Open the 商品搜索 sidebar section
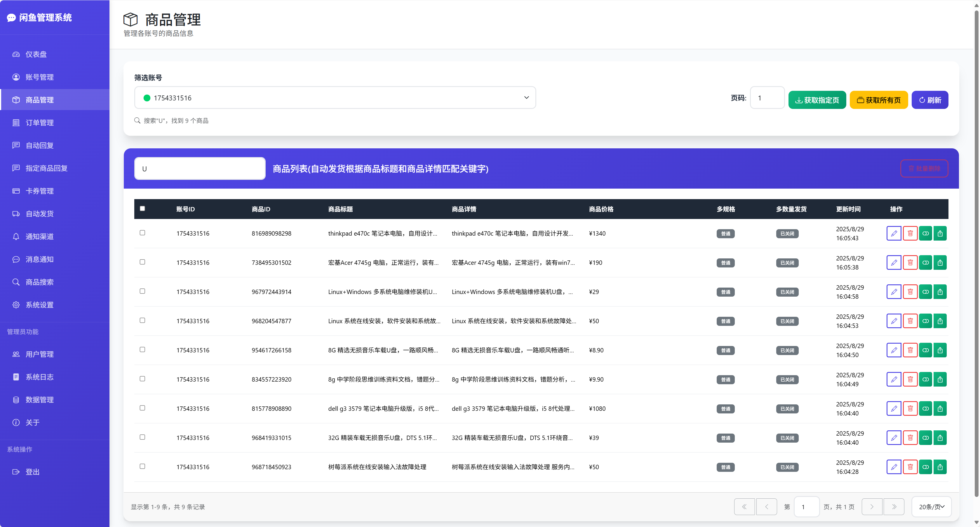Image resolution: width=980 pixels, height=527 pixels. (40, 281)
